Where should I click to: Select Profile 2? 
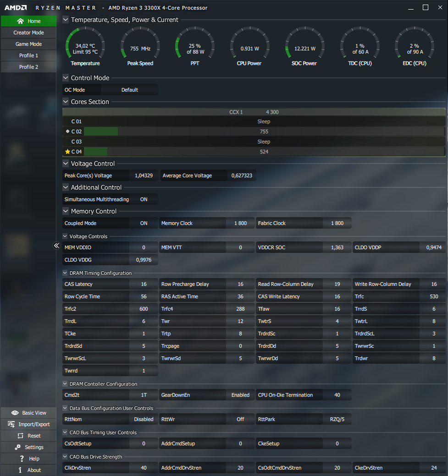[28, 67]
